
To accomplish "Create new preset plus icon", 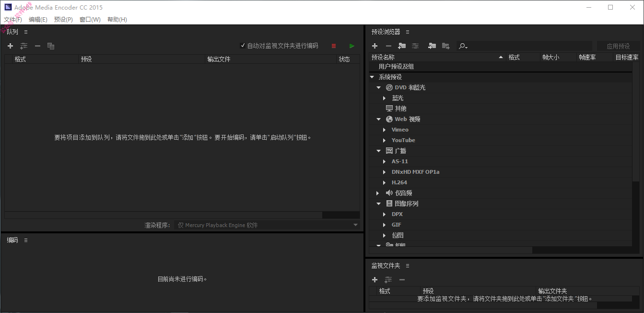I will (x=375, y=46).
